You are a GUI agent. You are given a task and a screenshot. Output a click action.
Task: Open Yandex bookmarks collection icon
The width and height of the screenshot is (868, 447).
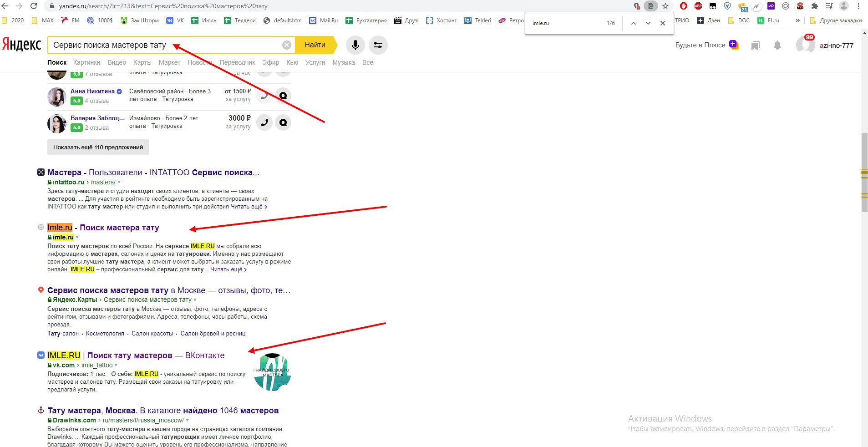point(756,45)
